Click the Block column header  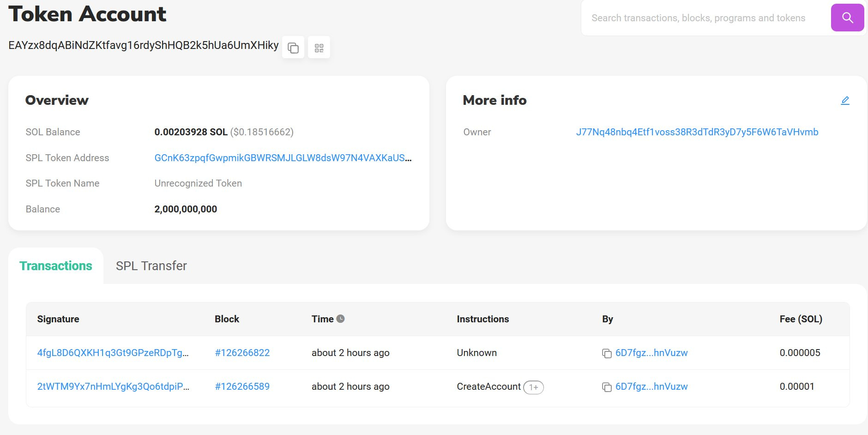click(x=227, y=319)
